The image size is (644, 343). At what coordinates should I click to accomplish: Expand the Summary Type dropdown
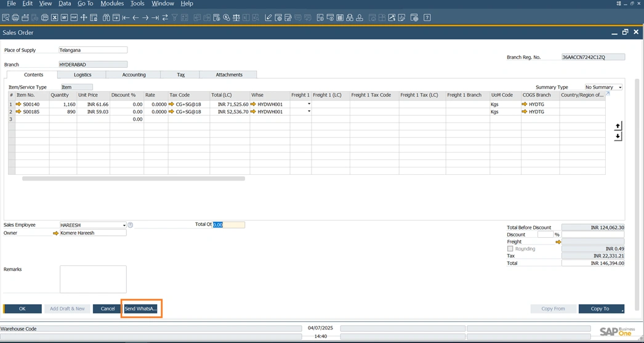pyautogui.click(x=619, y=87)
